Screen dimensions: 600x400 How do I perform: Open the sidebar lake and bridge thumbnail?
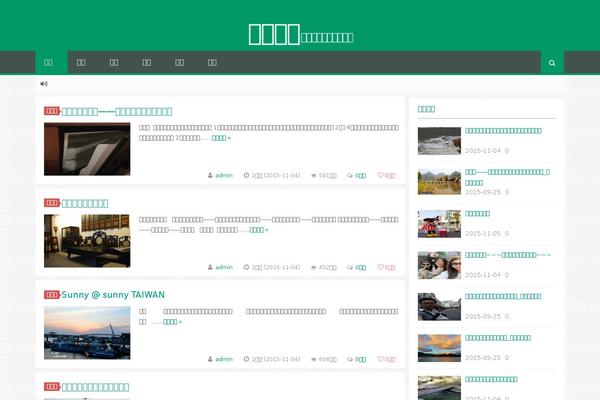click(439, 182)
